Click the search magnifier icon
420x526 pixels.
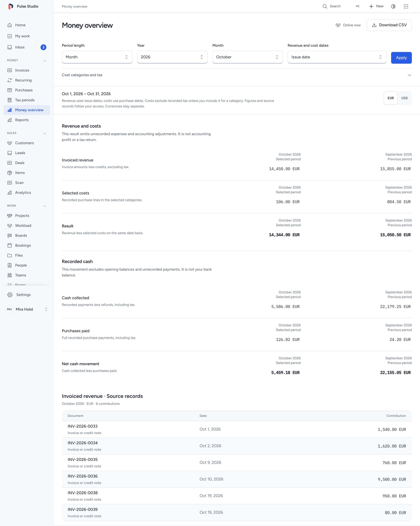325,6
